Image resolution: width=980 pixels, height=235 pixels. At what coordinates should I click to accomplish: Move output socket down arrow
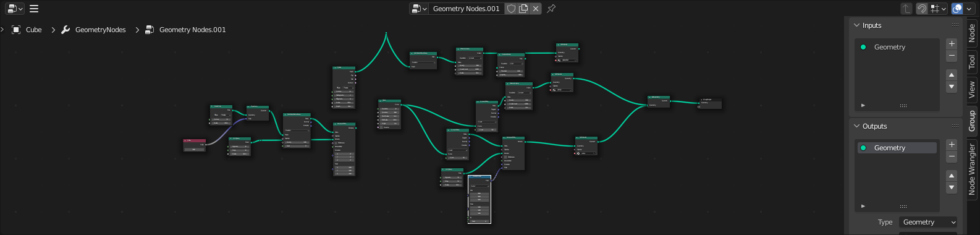[952, 188]
